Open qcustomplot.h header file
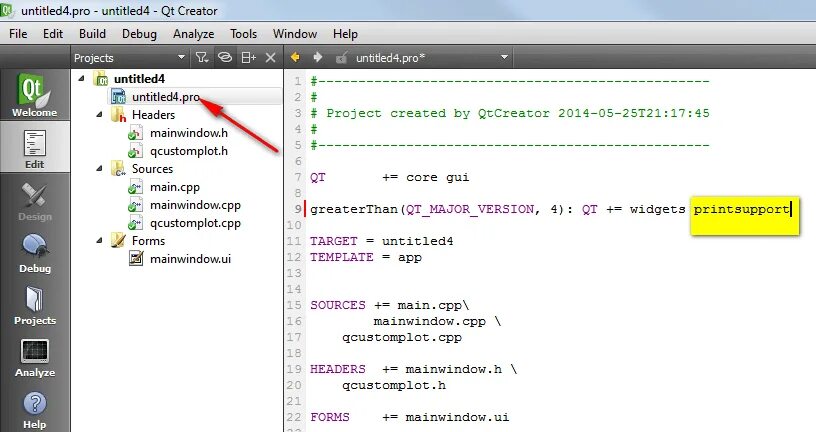 [x=189, y=151]
